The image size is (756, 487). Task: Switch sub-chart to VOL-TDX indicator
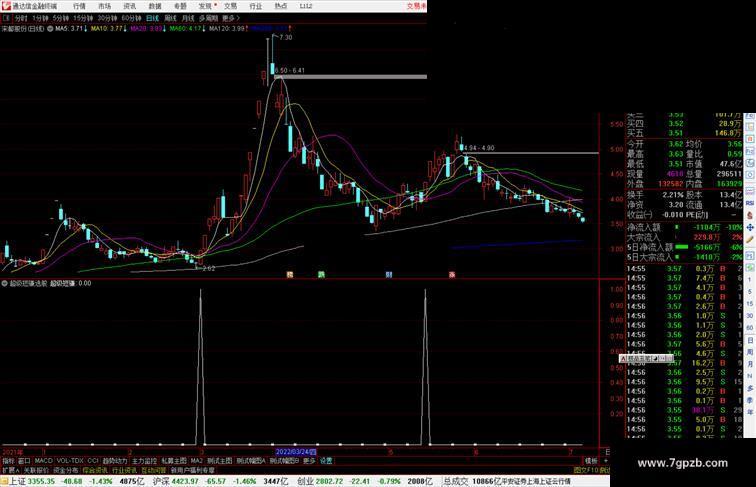pos(70,461)
